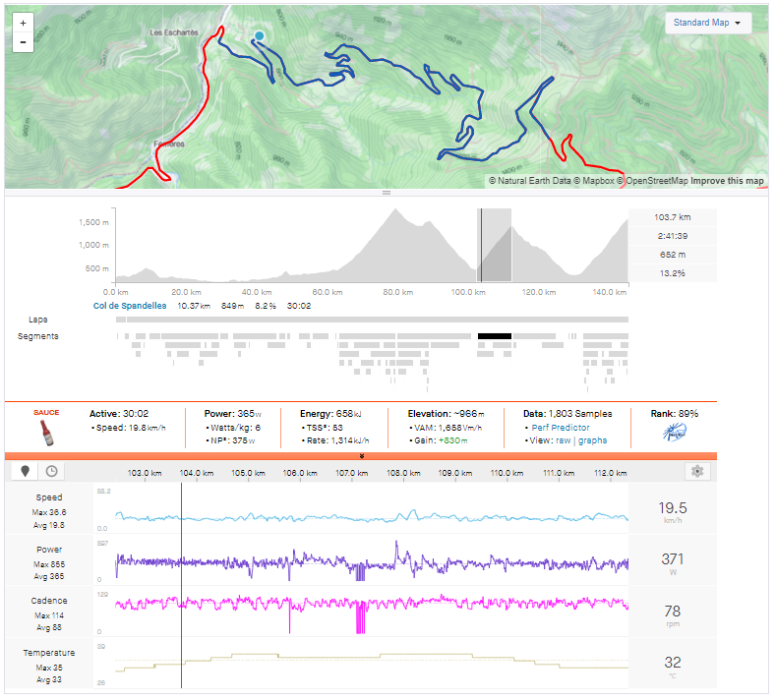
Task: Click the blue position marker on map
Action: coord(259,36)
